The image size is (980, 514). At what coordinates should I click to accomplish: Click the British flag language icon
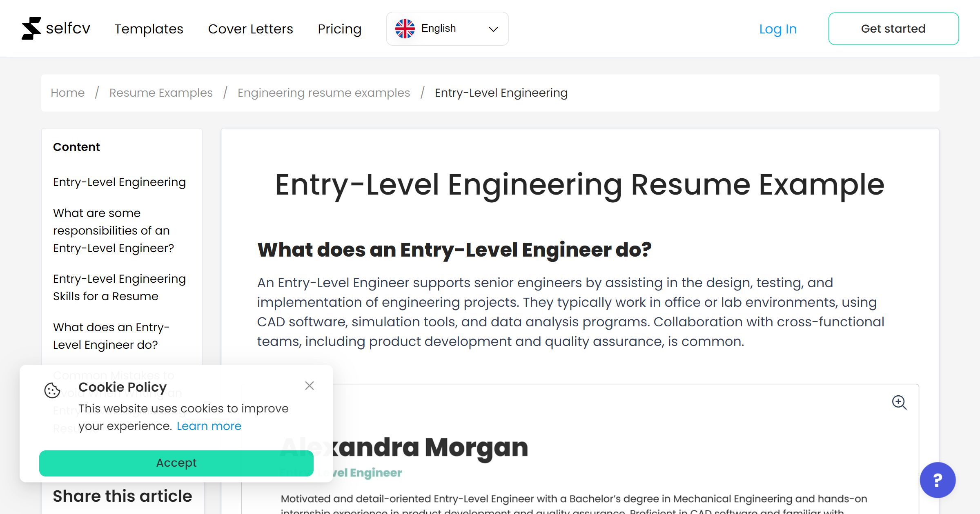click(405, 28)
